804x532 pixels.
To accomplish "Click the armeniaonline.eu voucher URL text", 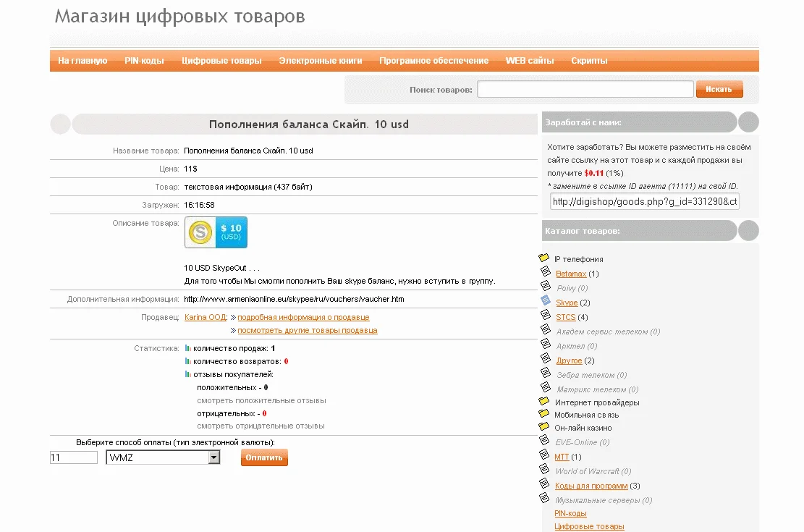I will tap(294, 299).
